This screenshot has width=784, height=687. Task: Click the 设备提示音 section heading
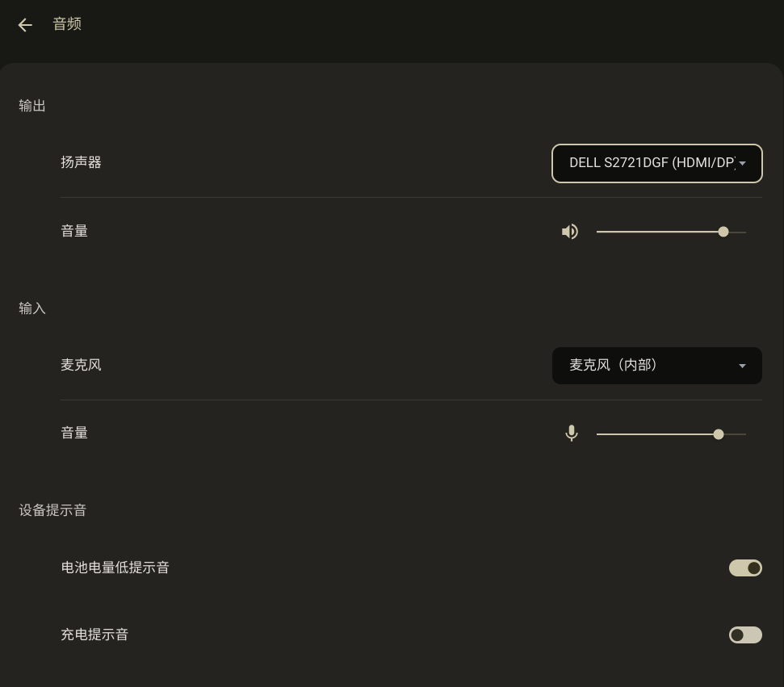coord(52,510)
